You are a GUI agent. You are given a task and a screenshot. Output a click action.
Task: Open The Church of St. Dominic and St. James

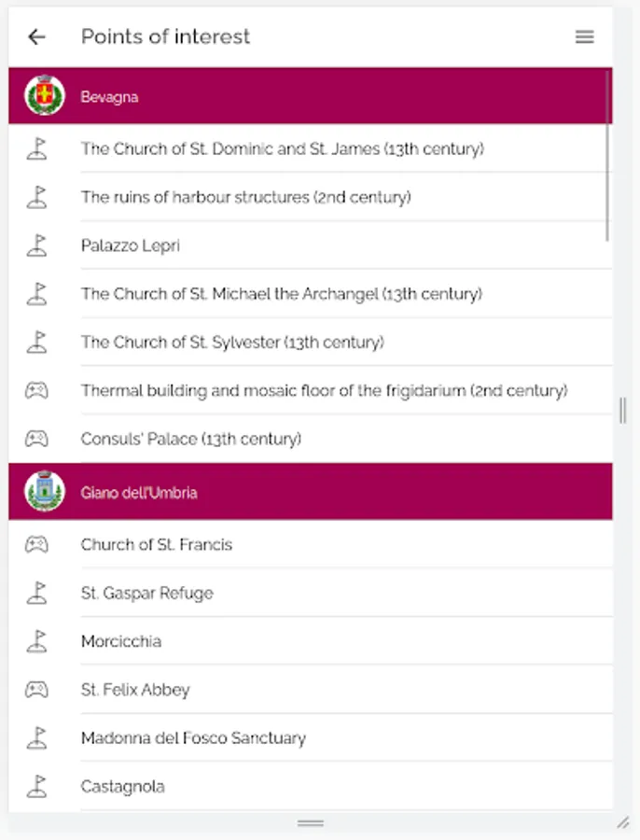click(282, 148)
